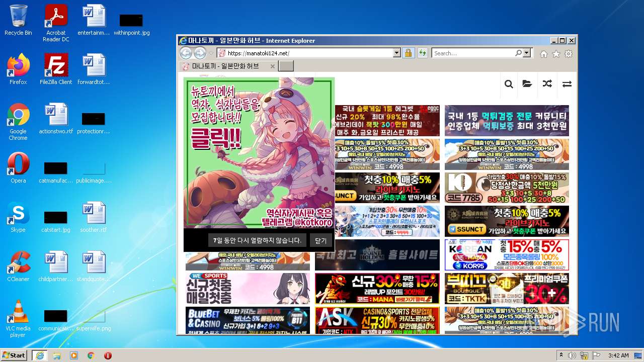Select the soother.rtf file
The image size is (644, 362).
(x=94, y=217)
